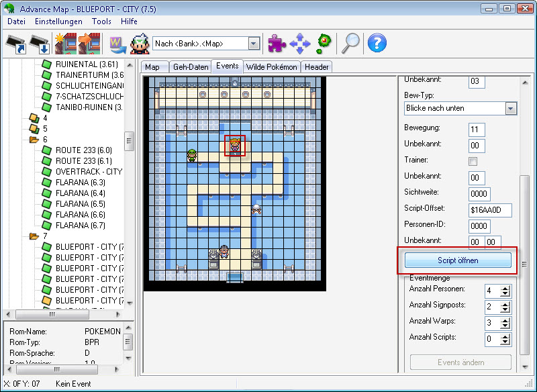Switch to the Geh-Daten tab
537x392 pixels.
click(x=191, y=67)
